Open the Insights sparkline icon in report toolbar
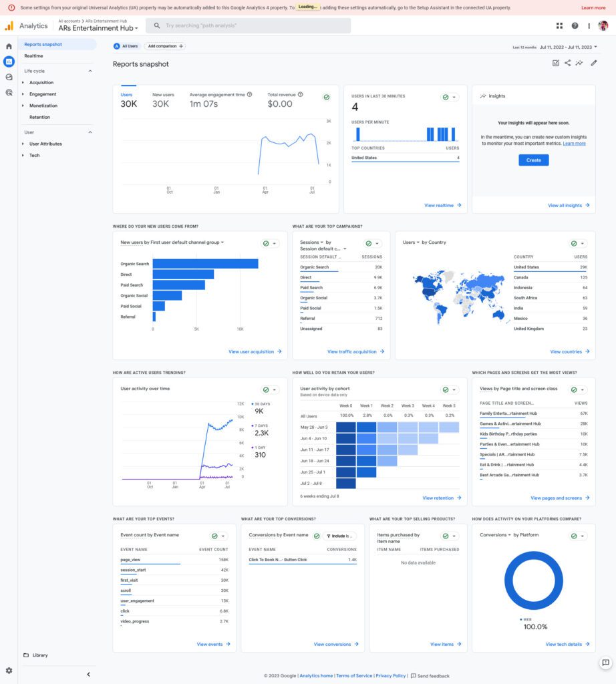 579,63
